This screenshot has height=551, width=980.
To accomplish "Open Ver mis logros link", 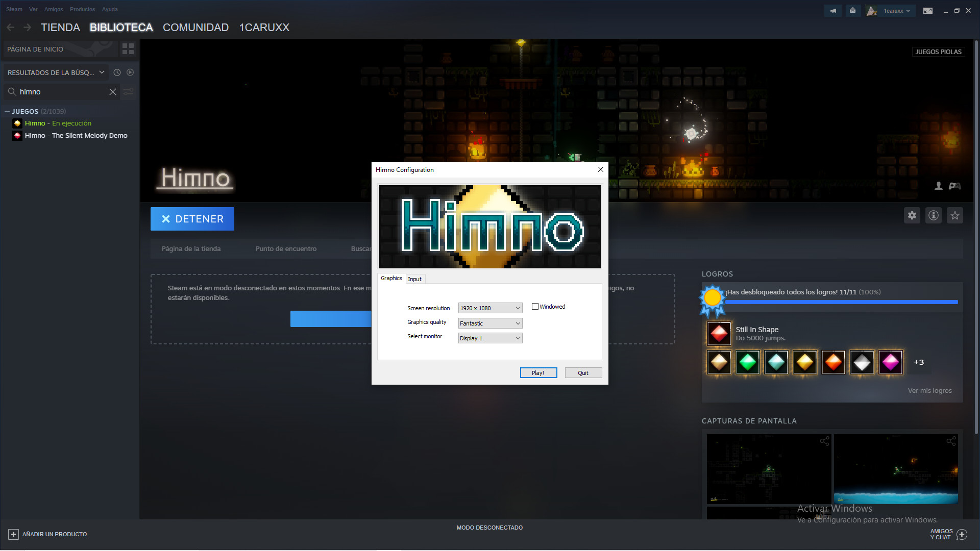I will coord(929,390).
